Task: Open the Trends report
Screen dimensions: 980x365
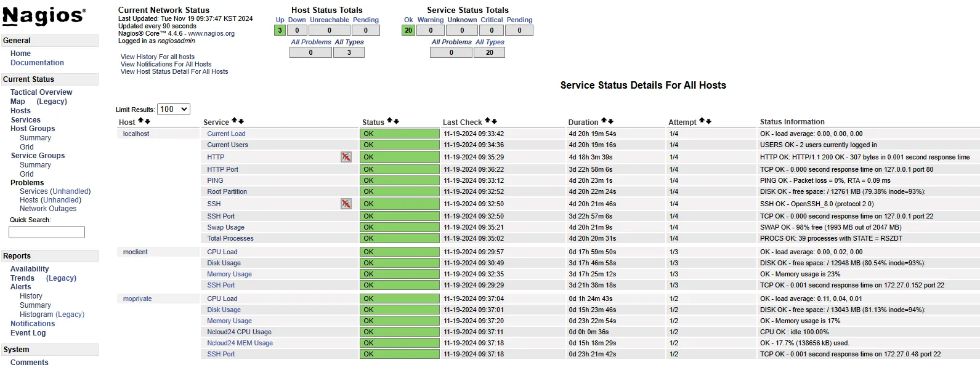Action: click(x=22, y=278)
